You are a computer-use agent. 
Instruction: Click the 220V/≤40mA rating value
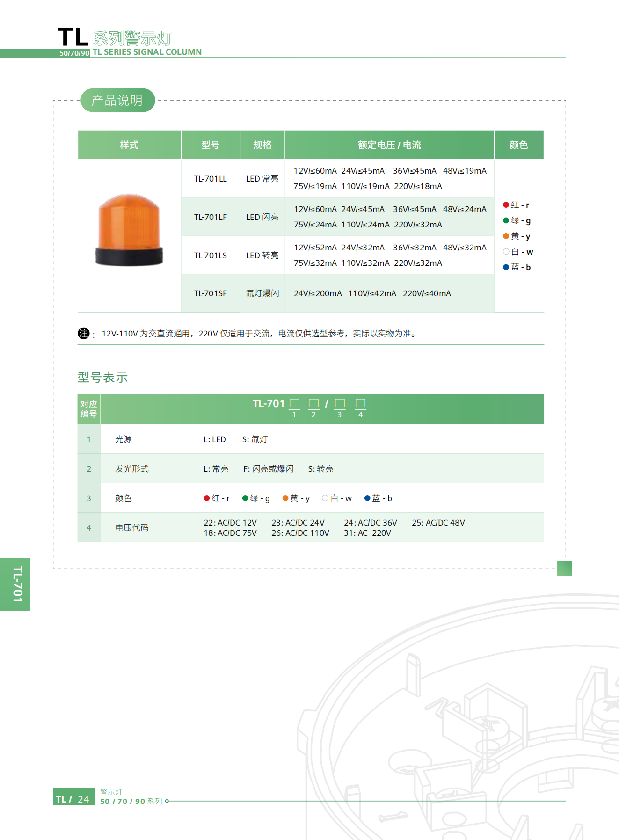click(427, 293)
